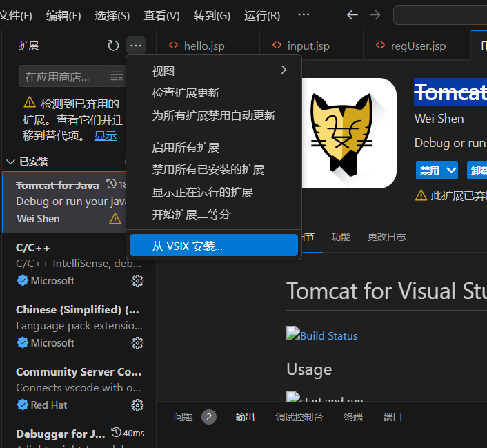Choose 禁用所有已安装的扩展
The width and height of the screenshot is (487, 448).
214,170
